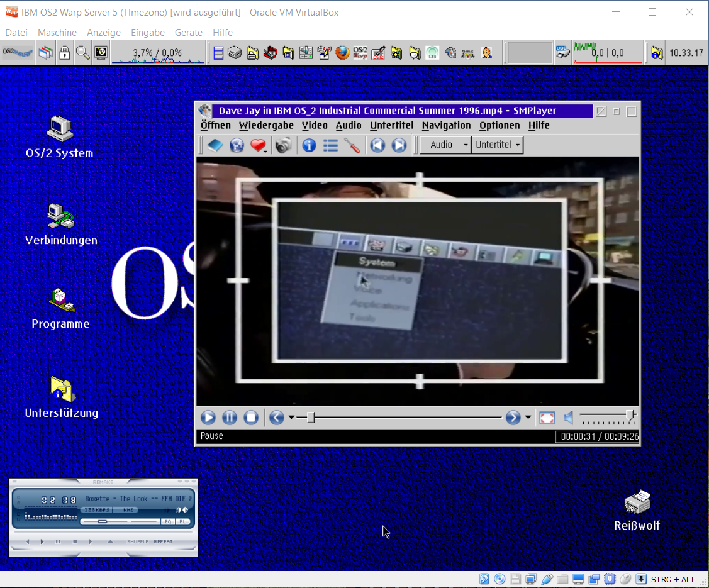709x588 pixels.
Task: Click the lock icon in the OS/2 toolbar
Action: click(65, 53)
